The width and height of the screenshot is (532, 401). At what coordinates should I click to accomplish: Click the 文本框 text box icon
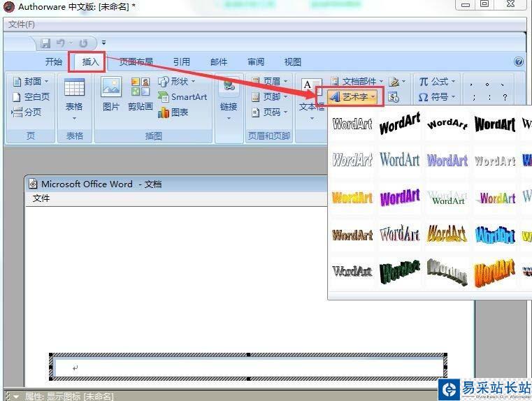point(310,87)
